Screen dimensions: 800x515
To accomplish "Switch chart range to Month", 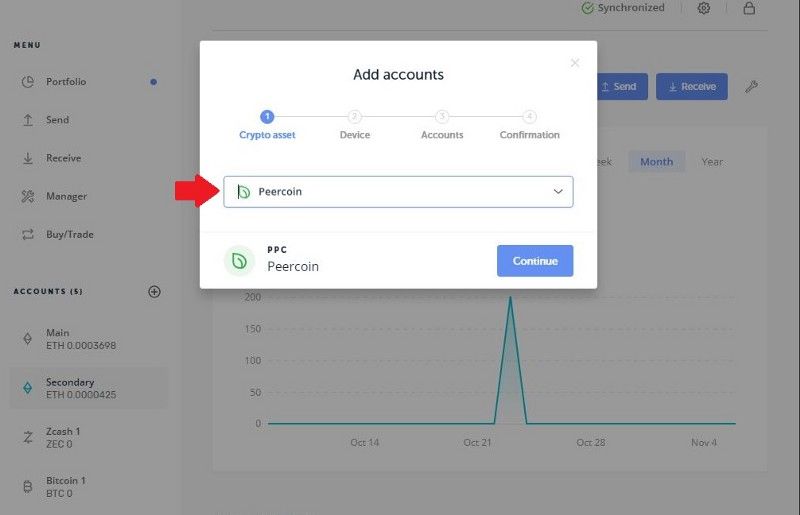I will tap(657, 162).
